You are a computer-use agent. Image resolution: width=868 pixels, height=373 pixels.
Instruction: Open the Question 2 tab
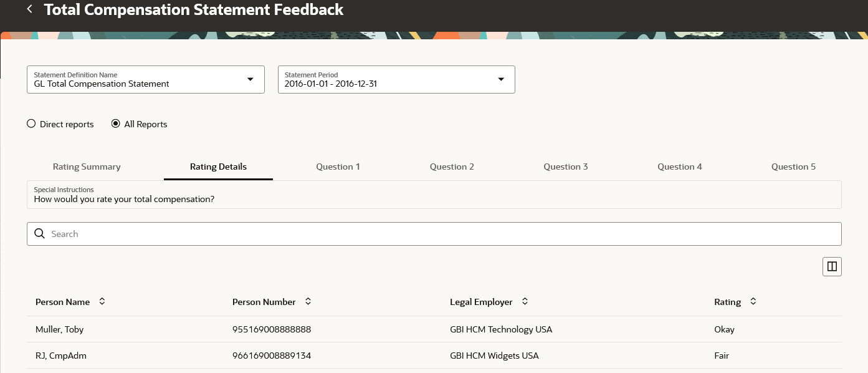click(x=452, y=167)
